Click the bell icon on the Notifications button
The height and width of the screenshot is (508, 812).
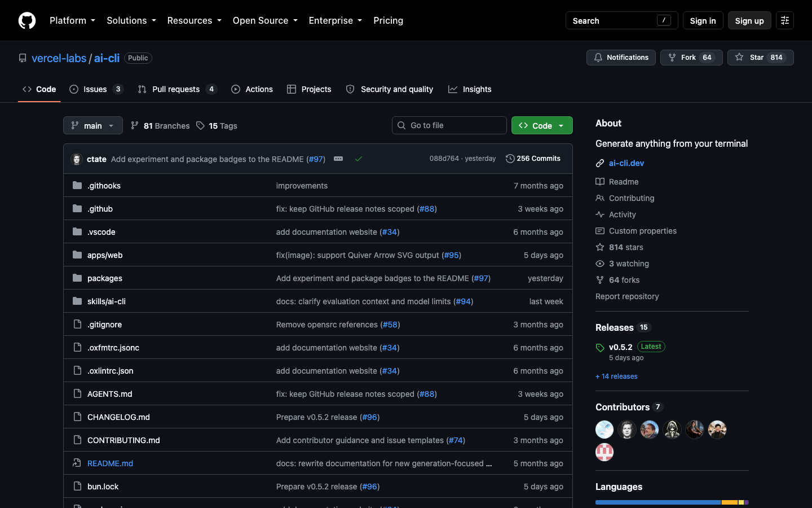(x=598, y=58)
